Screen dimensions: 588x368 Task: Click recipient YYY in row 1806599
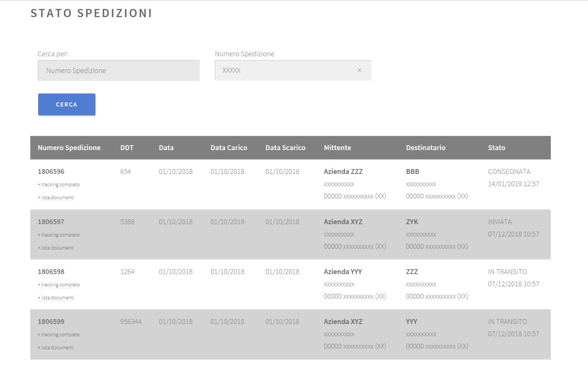(x=412, y=322)
